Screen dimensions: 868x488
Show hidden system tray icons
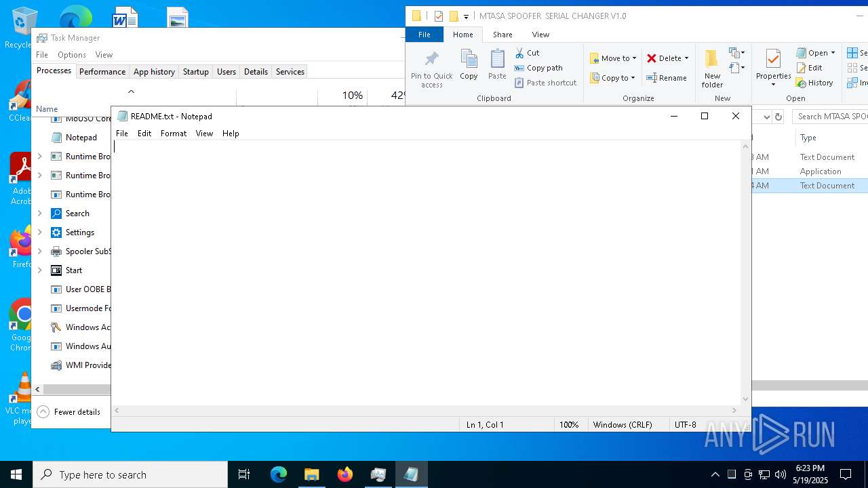715,474
